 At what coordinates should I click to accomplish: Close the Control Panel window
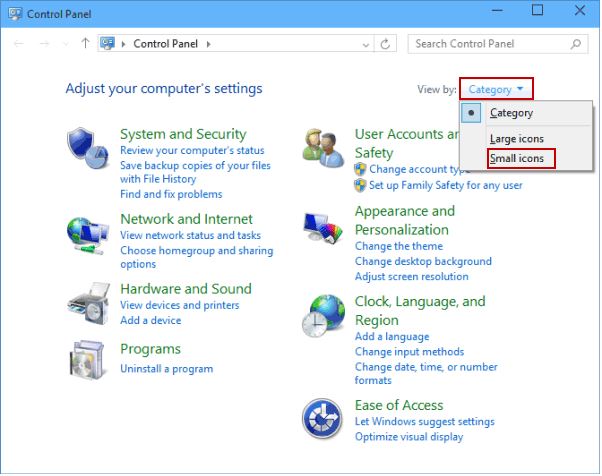[579, 10]
